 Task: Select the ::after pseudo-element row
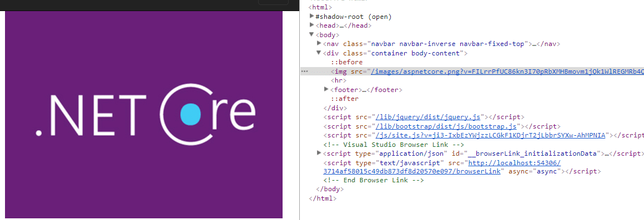pyautogui.click(x=345, y=99)
